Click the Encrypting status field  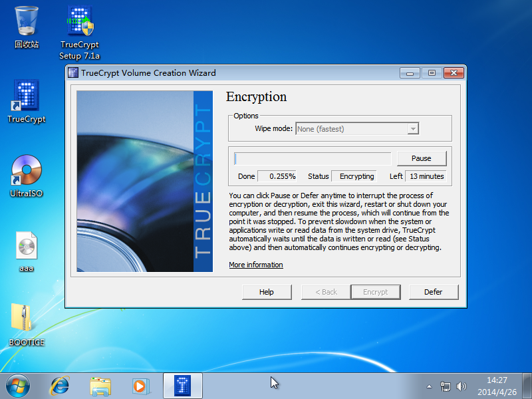click(354, 176)
